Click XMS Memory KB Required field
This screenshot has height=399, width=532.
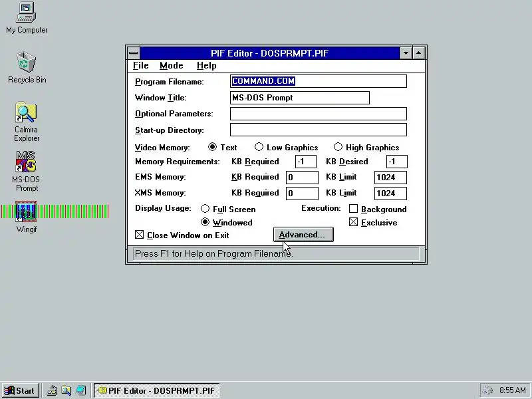tap(302, 193)
